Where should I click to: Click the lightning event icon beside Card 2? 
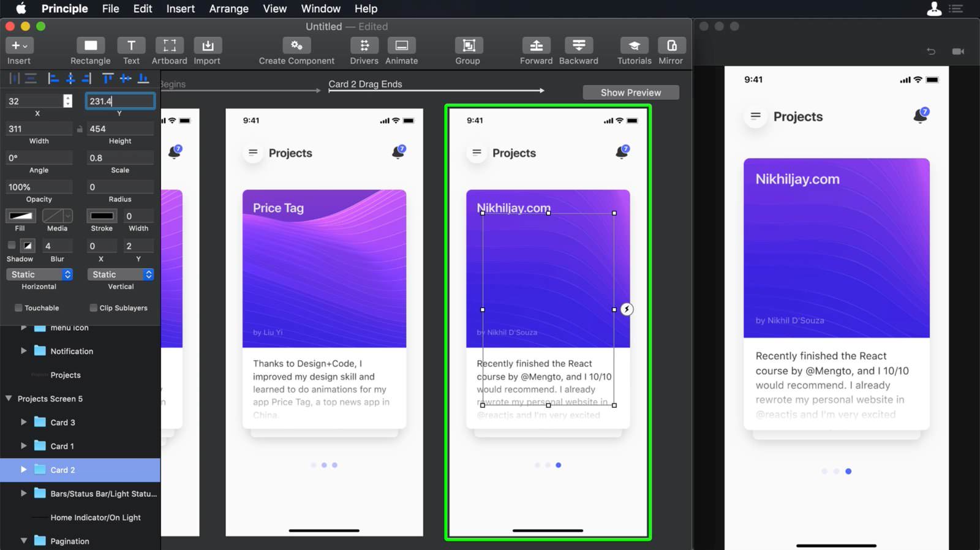627,309
